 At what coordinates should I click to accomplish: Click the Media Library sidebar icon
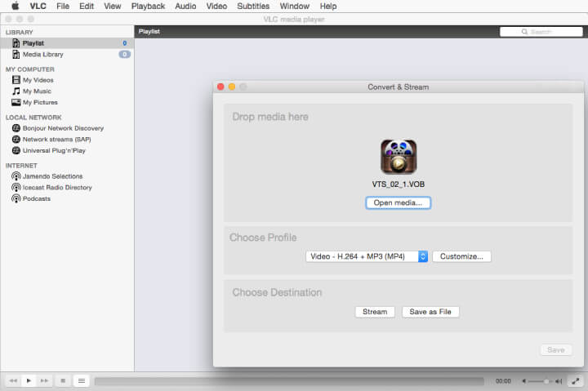point(16,55)
